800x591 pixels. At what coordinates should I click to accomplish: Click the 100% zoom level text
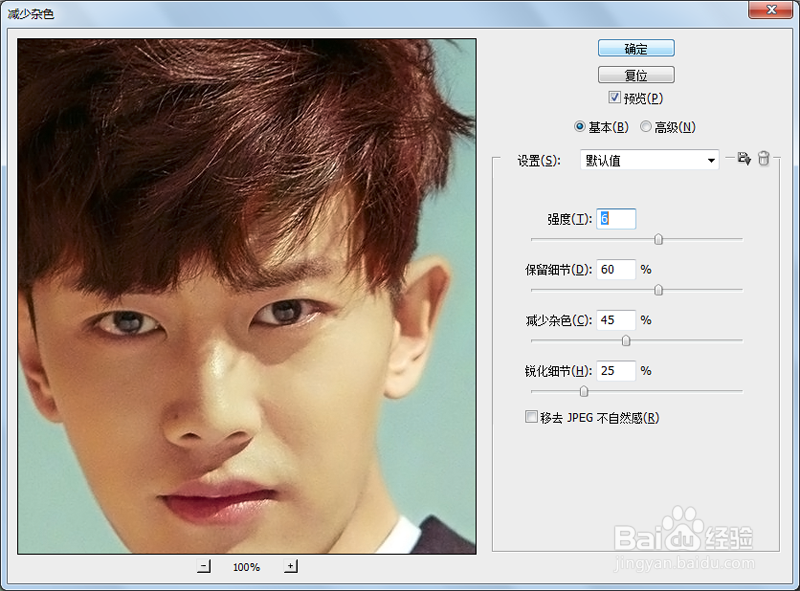[x=246, y=567]
